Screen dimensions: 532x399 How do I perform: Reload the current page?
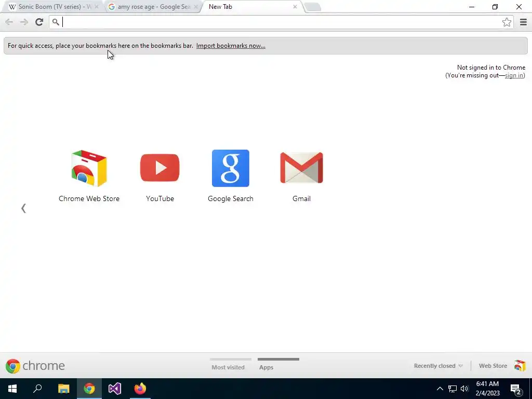tap(39, 22)
